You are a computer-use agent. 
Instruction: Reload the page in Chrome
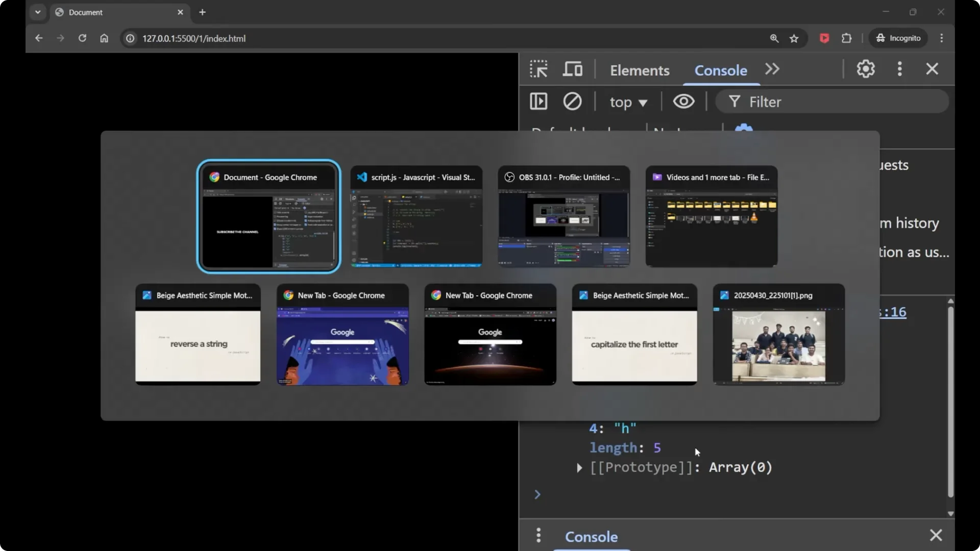click(82, 38)
